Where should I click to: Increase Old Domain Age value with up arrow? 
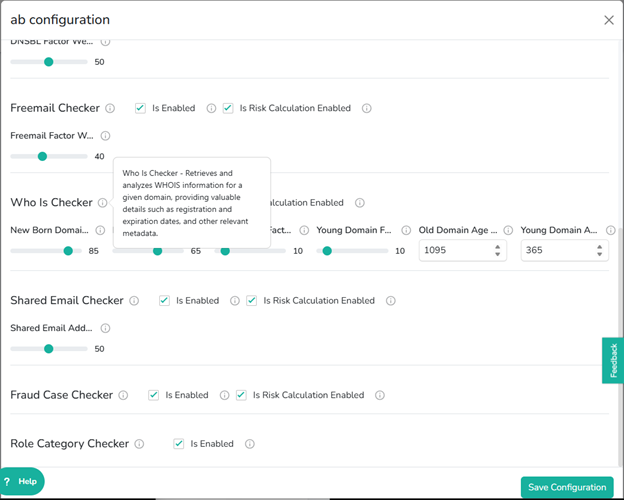coord(497,247)
